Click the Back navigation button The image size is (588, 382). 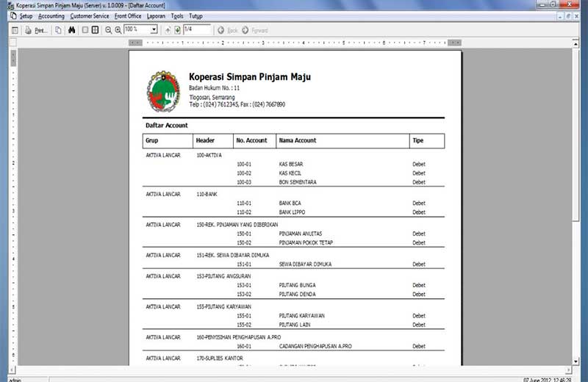coord(228,30)
